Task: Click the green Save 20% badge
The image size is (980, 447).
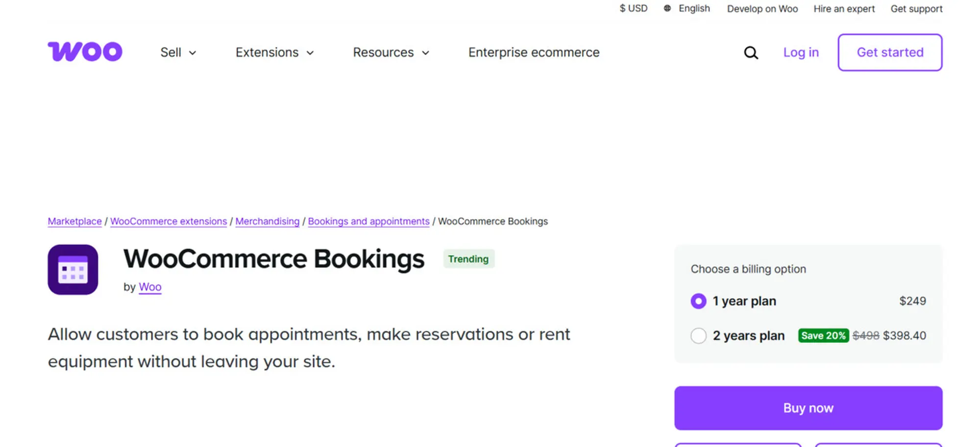Action: click(823, 335)
